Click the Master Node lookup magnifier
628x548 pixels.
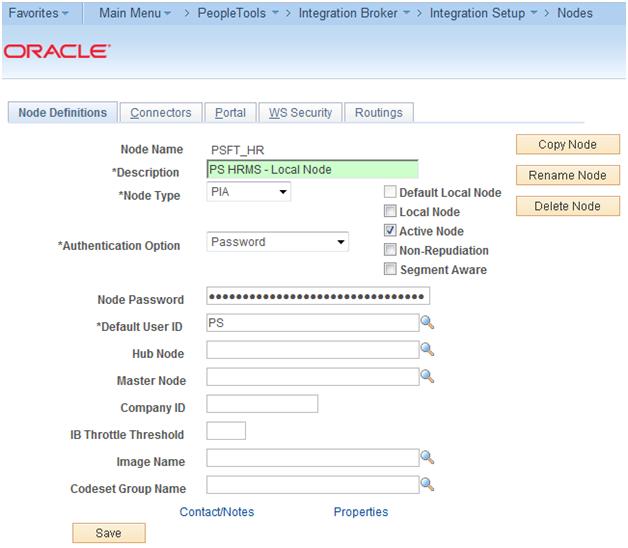427,376
